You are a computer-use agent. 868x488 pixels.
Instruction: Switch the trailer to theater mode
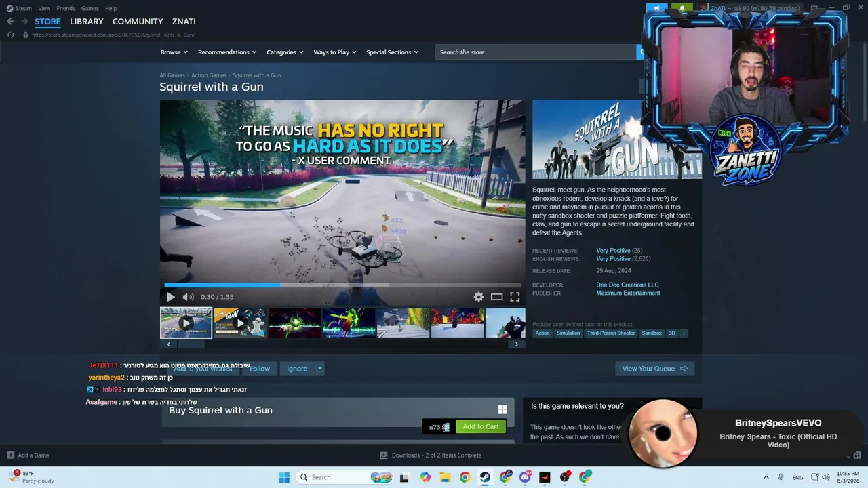click(496, 297)
